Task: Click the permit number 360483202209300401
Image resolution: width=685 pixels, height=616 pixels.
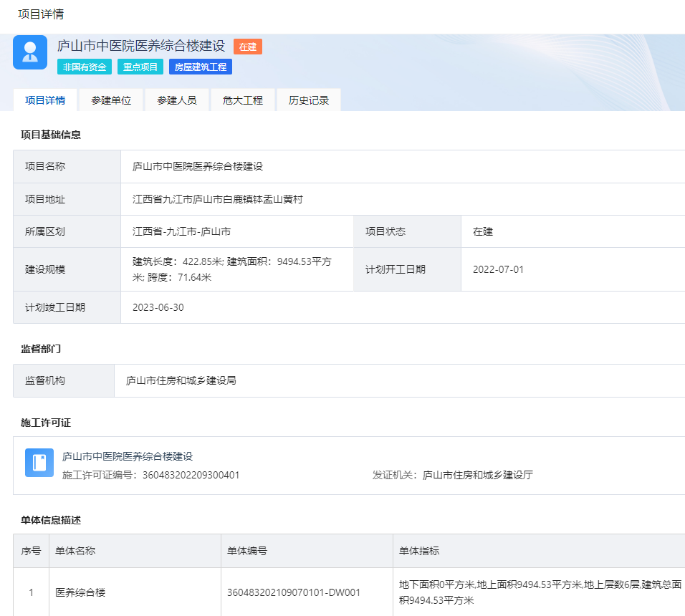Action: [191, 475]
